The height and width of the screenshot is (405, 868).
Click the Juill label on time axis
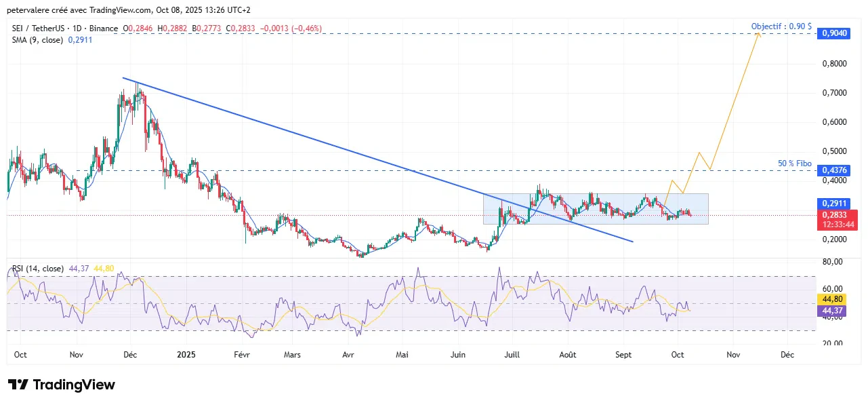(513, 355)
